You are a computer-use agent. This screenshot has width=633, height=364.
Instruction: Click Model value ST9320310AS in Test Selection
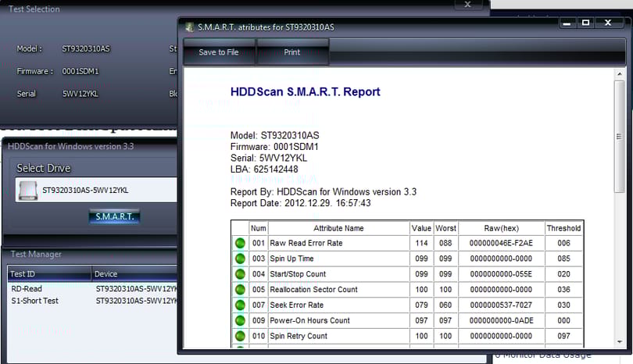pos(86,48)
